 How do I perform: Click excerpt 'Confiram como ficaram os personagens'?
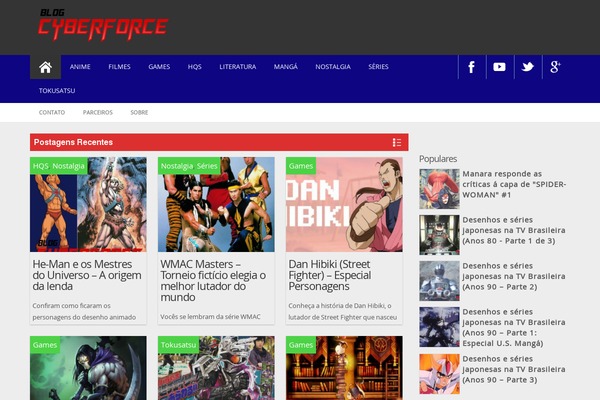click(84, 312)
